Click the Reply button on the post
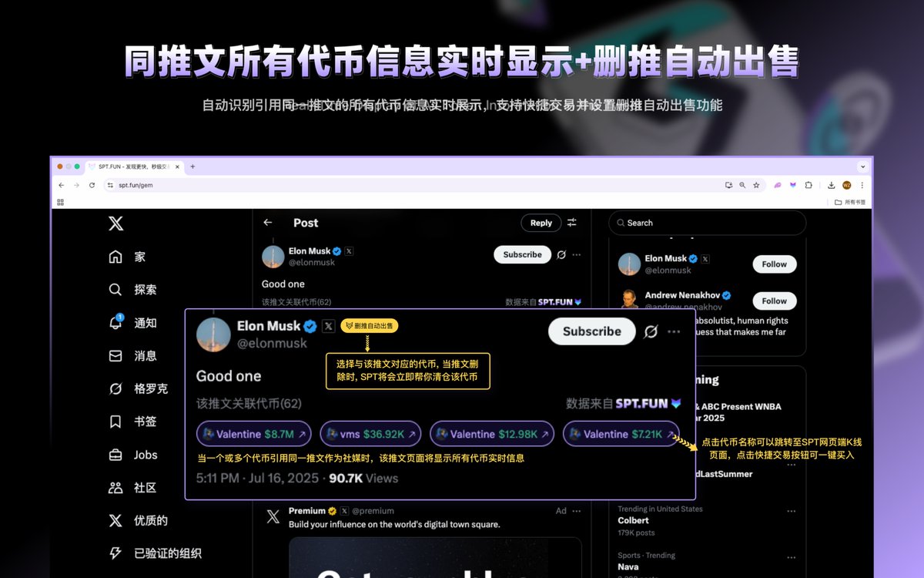Viewport: 924px width, 578px height. click(541, 223)
